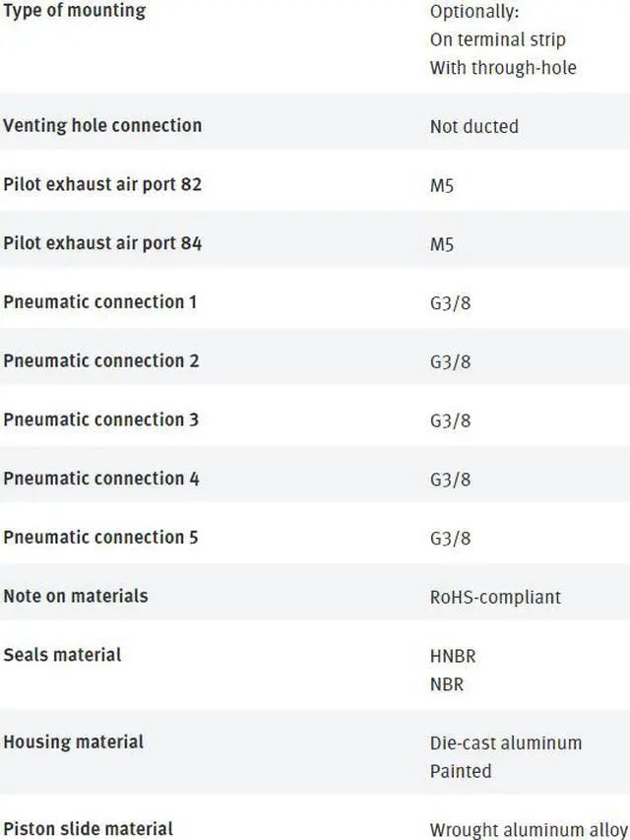Click the 'Piston slide material' label
The image size is (630, 840).
[88, 829]
